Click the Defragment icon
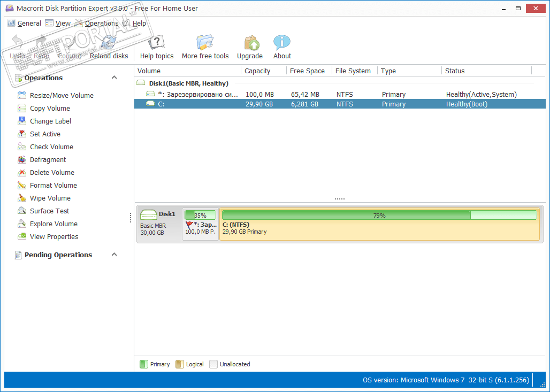 22,159
